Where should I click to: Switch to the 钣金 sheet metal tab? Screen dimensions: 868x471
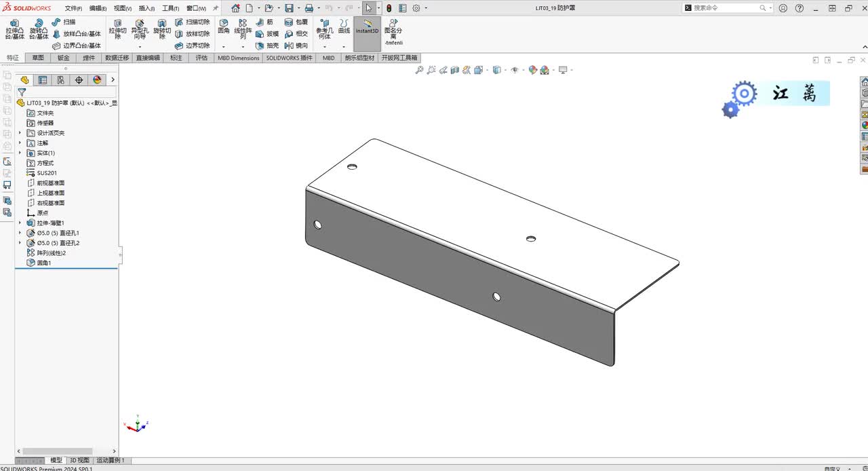[63, 58]
